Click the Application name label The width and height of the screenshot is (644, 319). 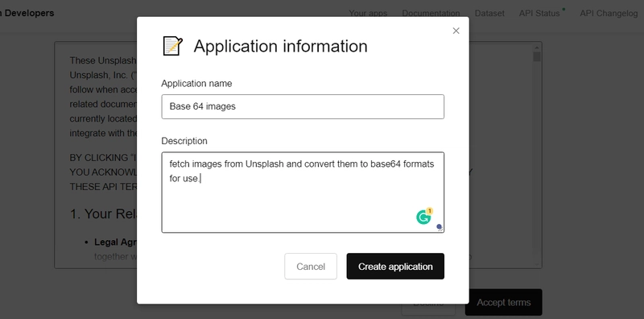(x=196, y=84)
